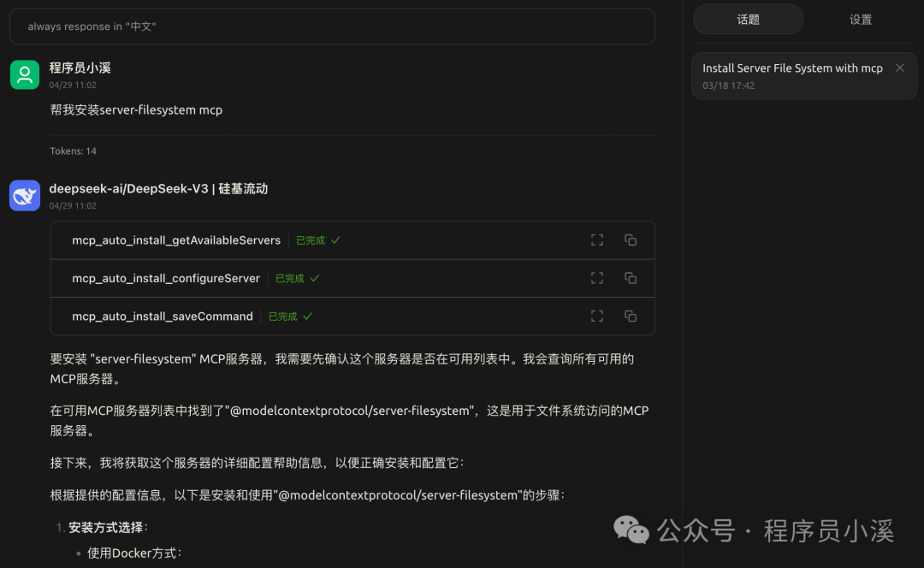Screen dimensions: 924x568
Task: Switch to the 话题 tab
Action: click(x=748, y=20)
